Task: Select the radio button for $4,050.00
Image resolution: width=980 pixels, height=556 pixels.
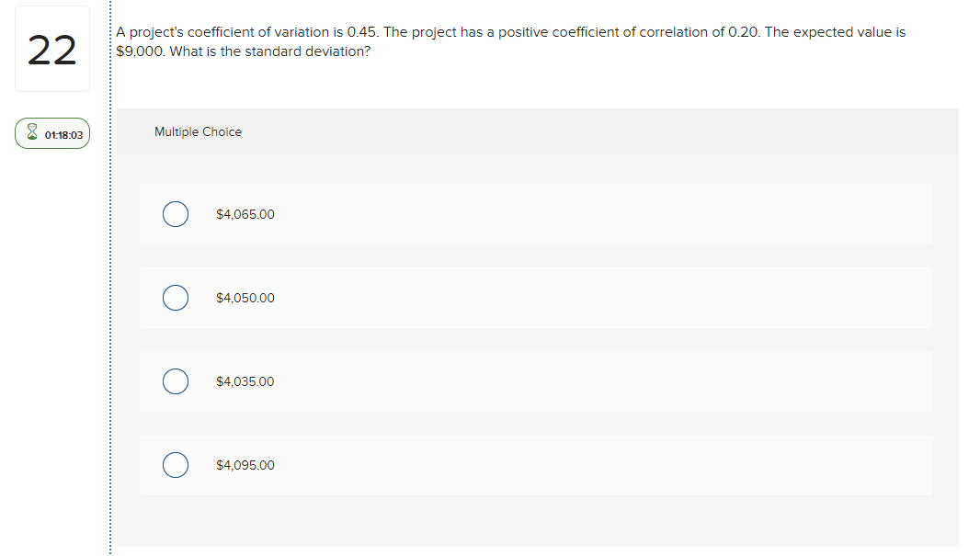Action: pos(176,297)
